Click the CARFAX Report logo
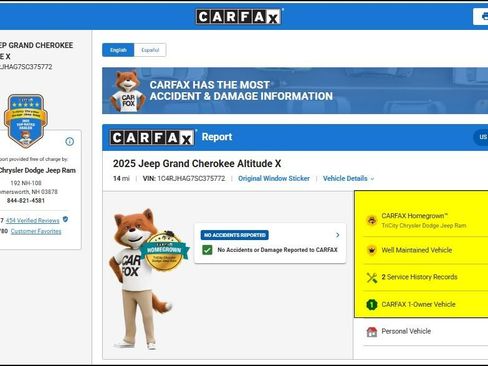 (x=152, y=137)
